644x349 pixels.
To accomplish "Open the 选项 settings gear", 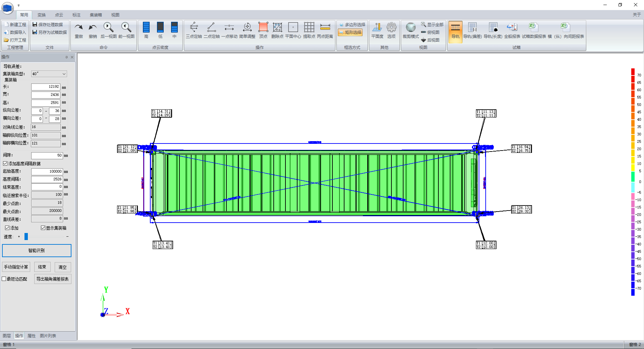I will pyautogui.click(x=391, y=31).
